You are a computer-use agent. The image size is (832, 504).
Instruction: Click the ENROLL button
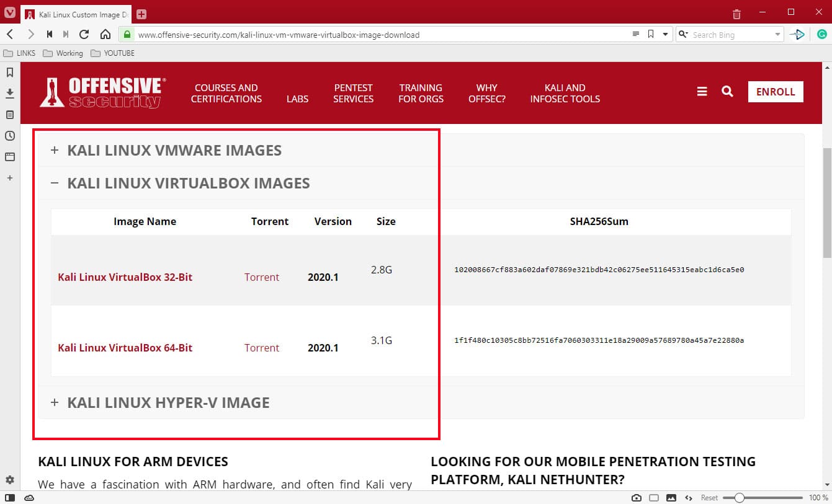(776, 92)
